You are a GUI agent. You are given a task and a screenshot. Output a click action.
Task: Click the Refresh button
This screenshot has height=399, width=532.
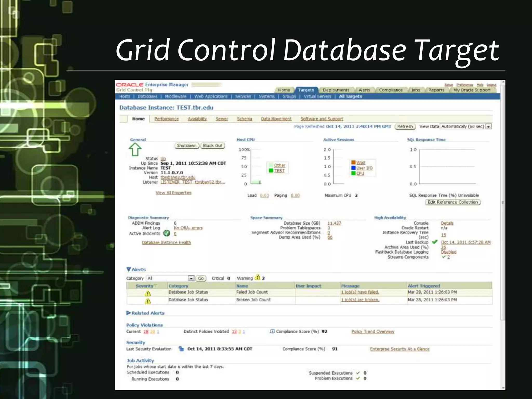(405, 127)
